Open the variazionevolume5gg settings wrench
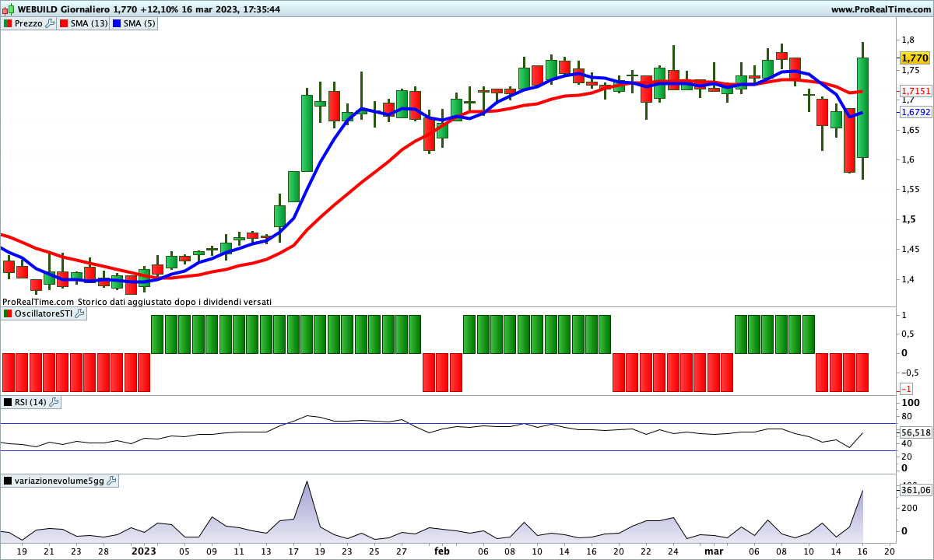Screen dimensions: 934x560 [111, 481]
